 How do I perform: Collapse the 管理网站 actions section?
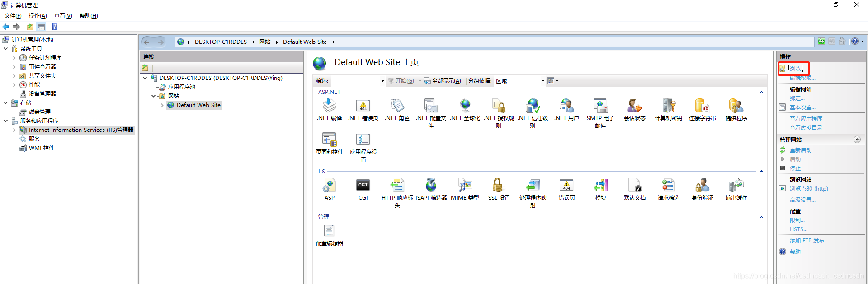pos(857,140)
